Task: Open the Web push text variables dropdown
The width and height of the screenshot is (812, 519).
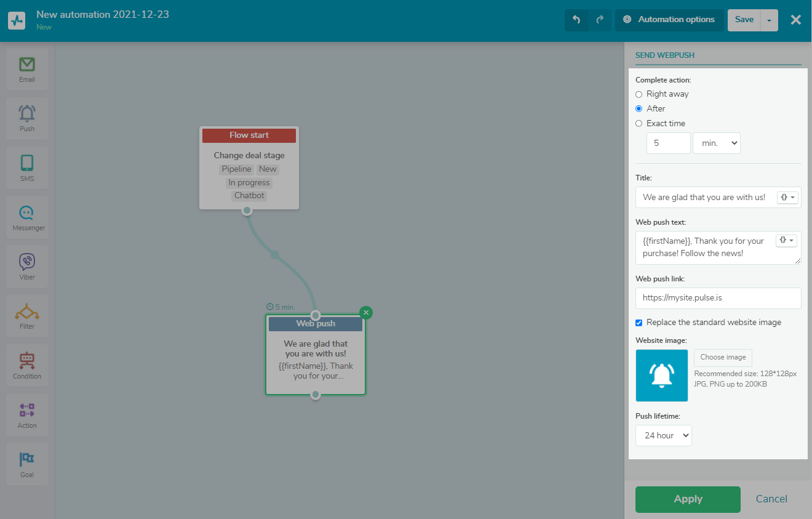Action: pyautogui.click(x=787, y=240)
